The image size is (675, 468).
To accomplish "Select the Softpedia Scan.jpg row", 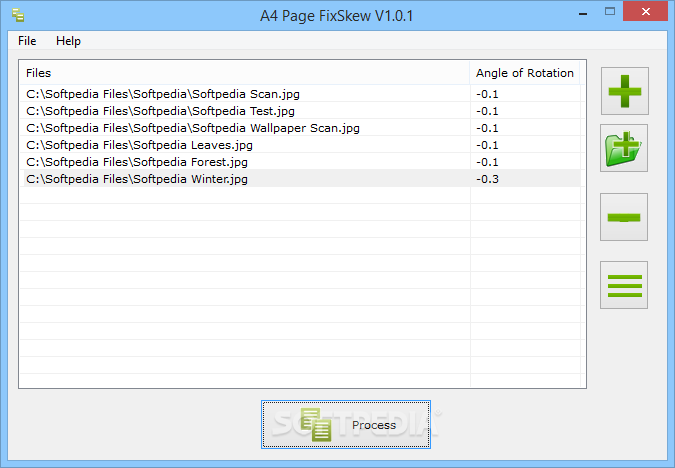I will tap(300, 94).
